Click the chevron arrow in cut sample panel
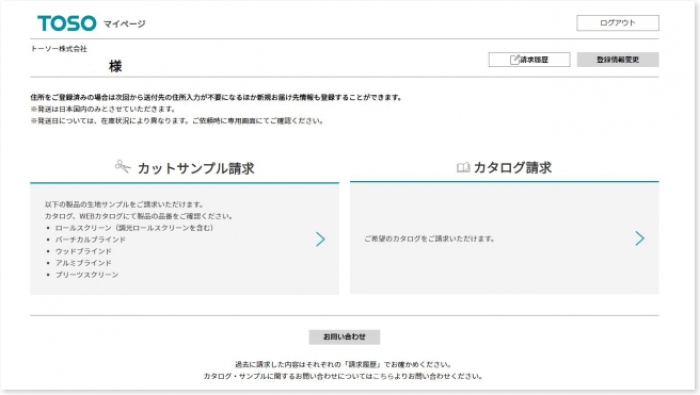 [x=321, y=239]
